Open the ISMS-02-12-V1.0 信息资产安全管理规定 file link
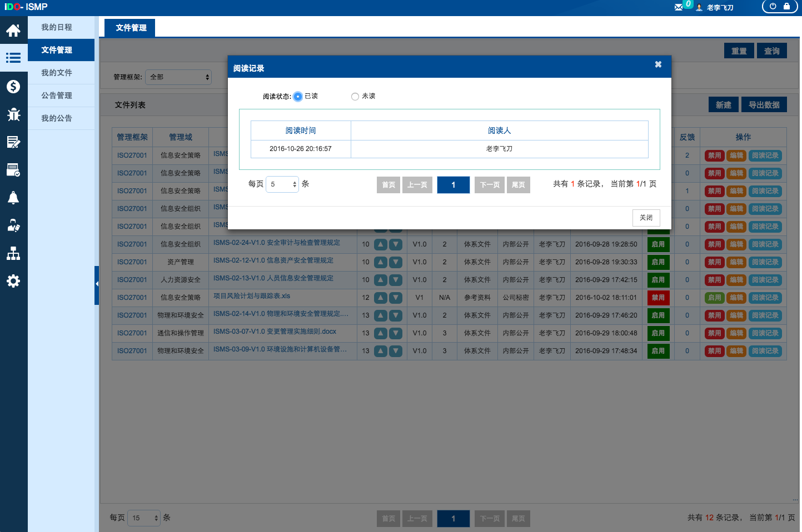 point(273,260)
